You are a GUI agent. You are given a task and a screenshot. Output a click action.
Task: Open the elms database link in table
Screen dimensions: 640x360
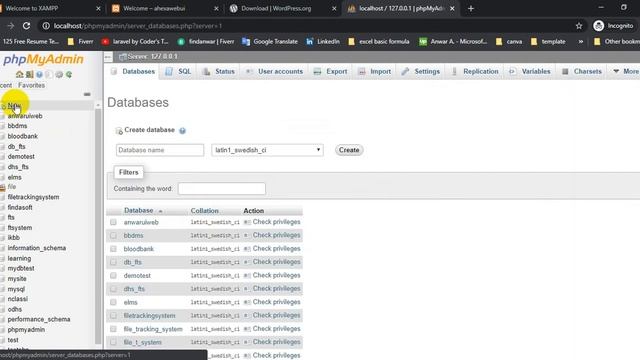tap(131, 302)
